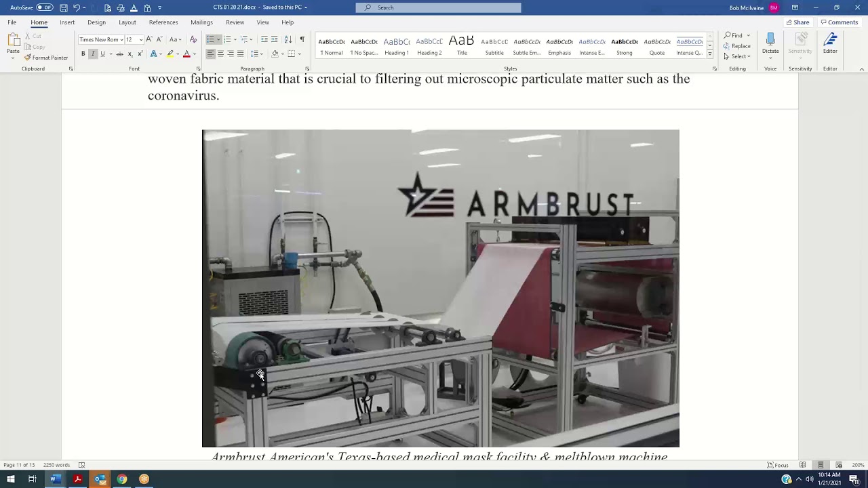
Task: Open Font dialog launcher
Action: tap(198, 68)
